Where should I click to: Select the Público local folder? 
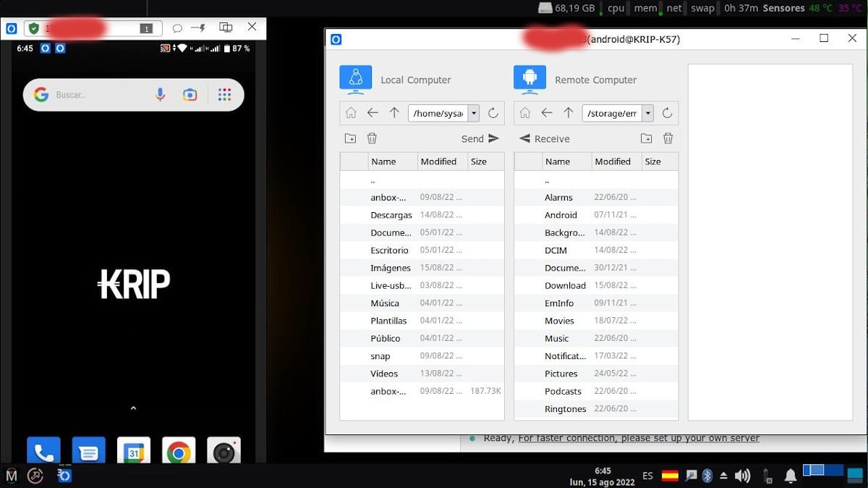click(x=422, y=338)
